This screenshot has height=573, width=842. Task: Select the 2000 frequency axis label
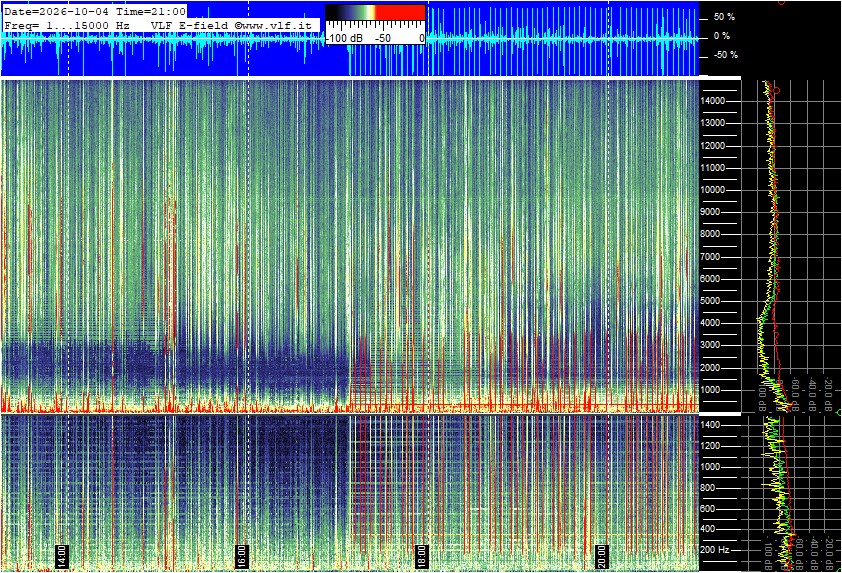tap(710, 368)
